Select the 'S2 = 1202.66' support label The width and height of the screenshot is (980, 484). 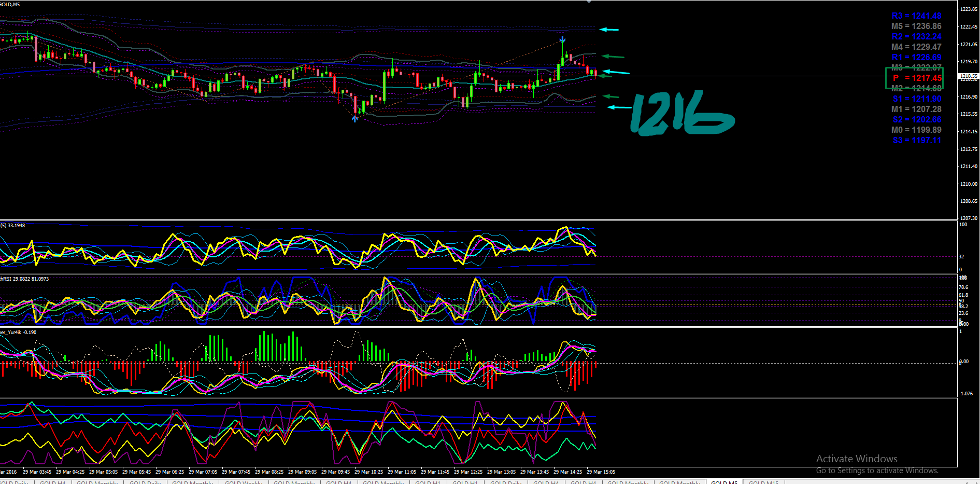pos(917,119)
